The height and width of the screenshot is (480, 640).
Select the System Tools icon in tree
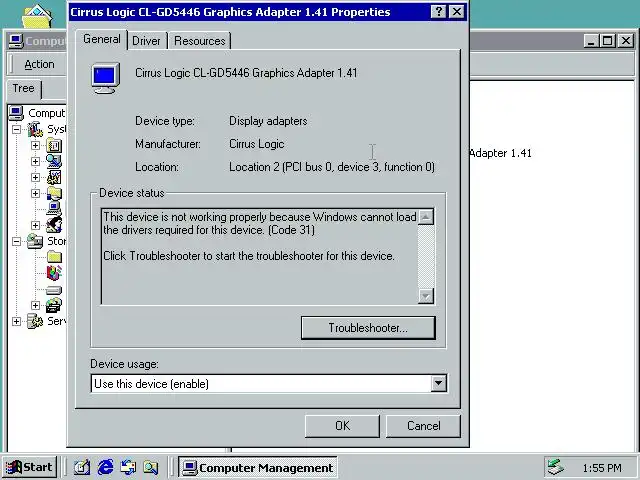click(x=36, y=129)
